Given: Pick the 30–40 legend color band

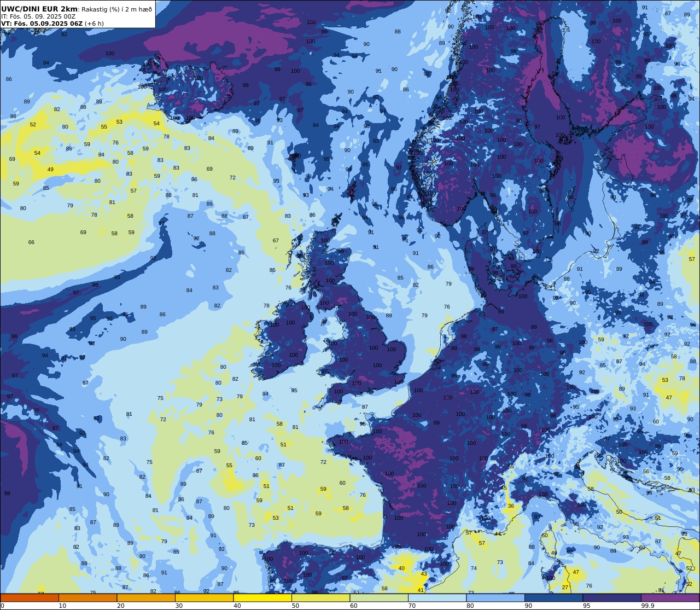Looking at the screenshot, I should pos(204,597).
